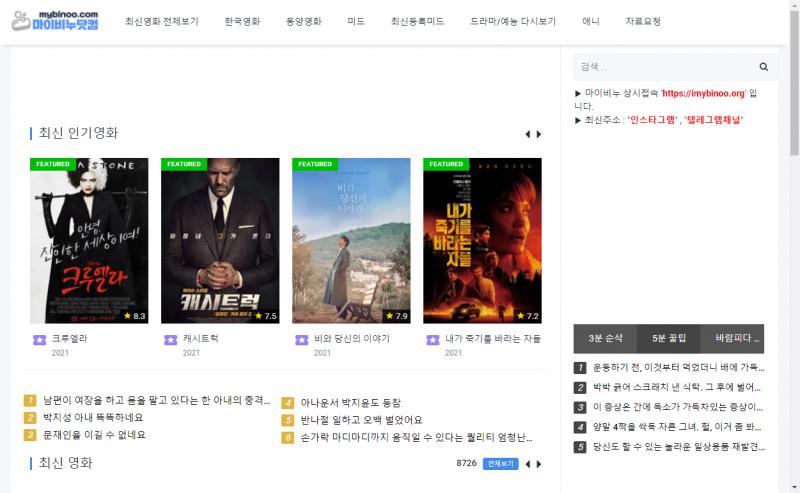Open 최신등록미드 menu item
Image resolution: width=800 pixels, height=493 pixels.
click(x=417, y=21)
